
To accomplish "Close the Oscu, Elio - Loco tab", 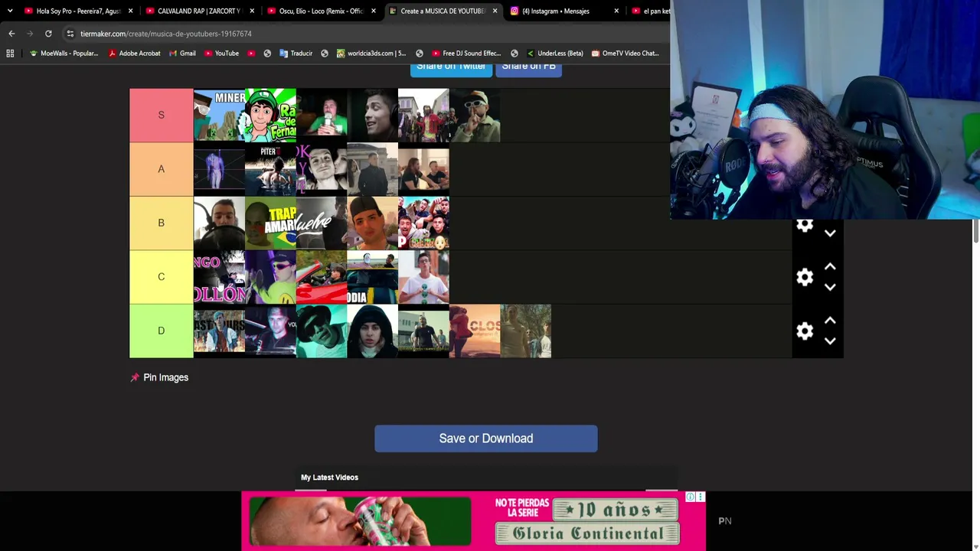I will (374, 11).
